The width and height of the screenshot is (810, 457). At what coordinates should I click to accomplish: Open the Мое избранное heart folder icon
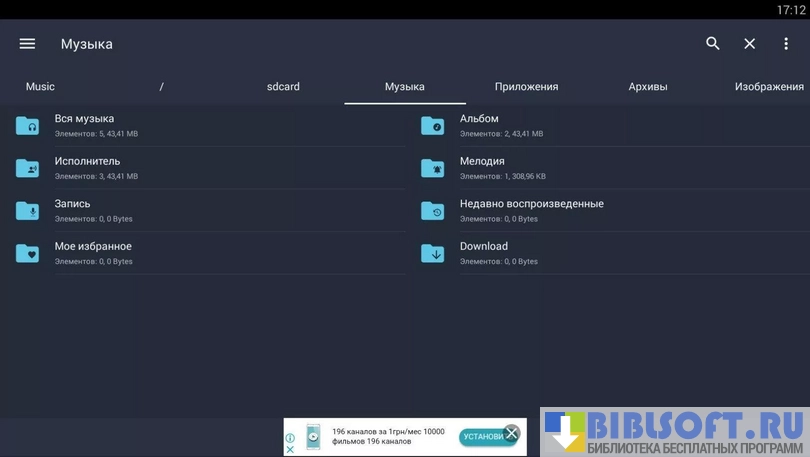pyautogui.click(x=28, y=254)
